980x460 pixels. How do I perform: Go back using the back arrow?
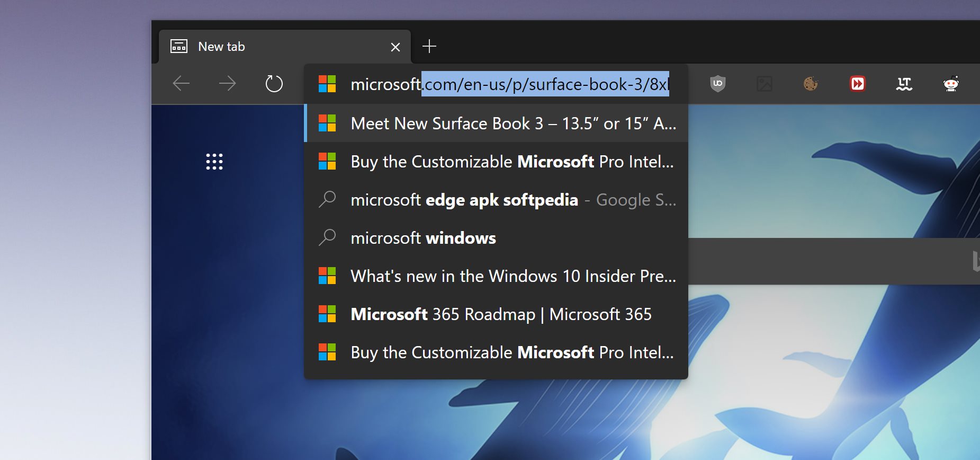pyautogui.click(x=181, y=84)
